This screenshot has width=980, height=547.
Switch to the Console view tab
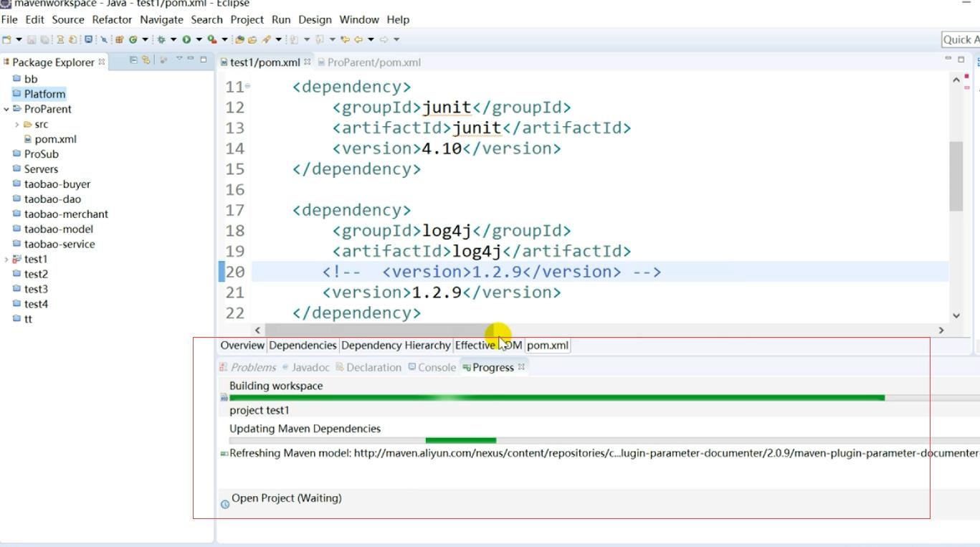(x=432, y=367)
